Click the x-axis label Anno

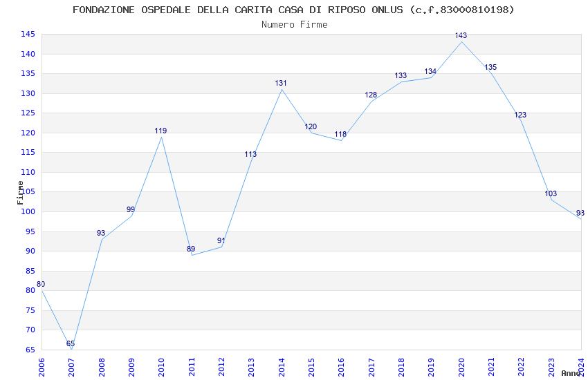(571, 373)
